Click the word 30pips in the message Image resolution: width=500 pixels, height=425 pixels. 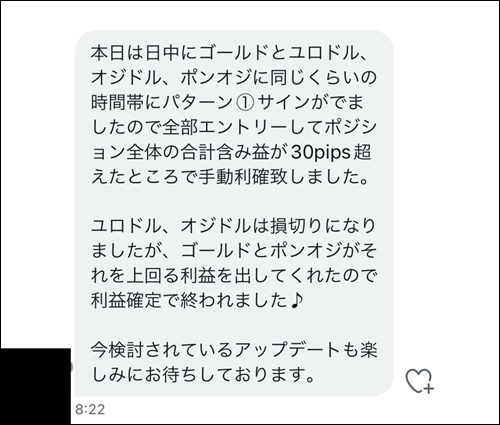tap(321, 153)
